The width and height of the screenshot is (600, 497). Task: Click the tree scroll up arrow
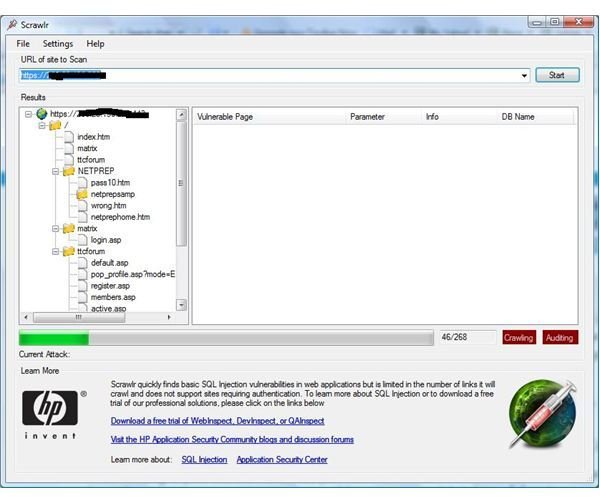(x=181, y=114)
